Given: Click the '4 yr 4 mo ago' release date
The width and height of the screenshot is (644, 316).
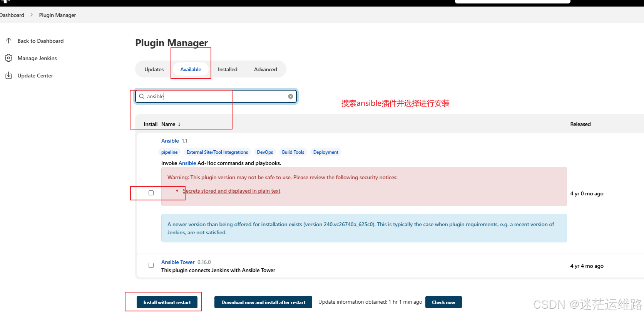Looking at the screenshot, I should 587,266.
